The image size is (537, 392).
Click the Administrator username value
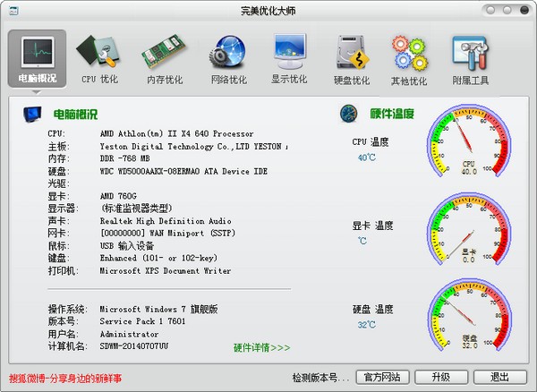tap(129, 334)
